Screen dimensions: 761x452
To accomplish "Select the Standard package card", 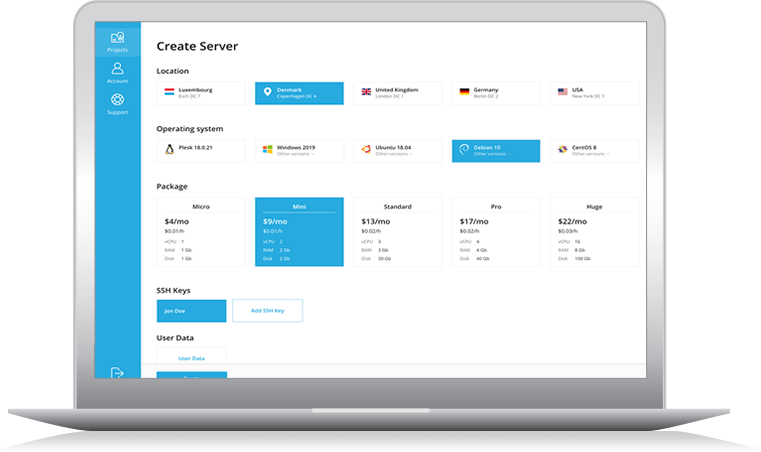I will tap(397, 231).
